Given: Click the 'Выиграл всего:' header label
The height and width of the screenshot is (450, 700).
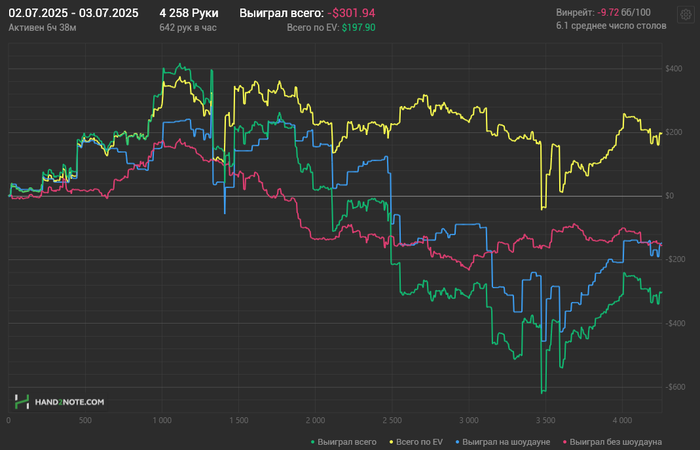Looking at the screenshot, I should [x=281, y=13].
